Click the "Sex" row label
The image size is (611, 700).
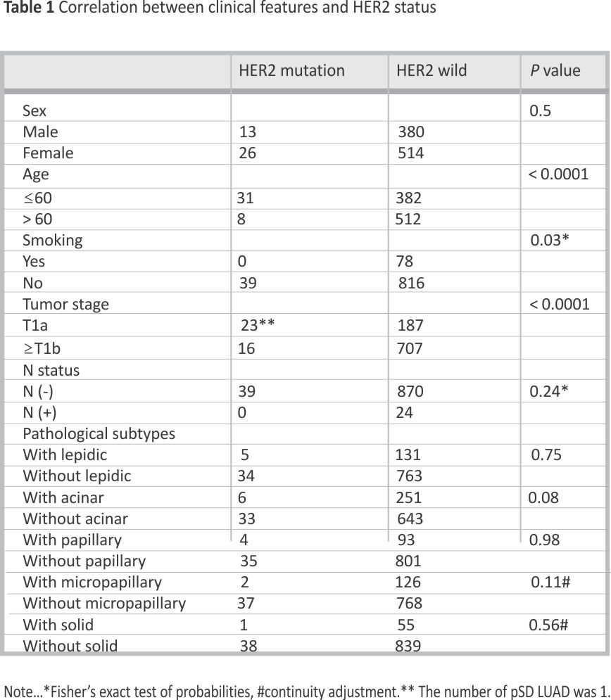pyautogui.click(x=34, y=110)
